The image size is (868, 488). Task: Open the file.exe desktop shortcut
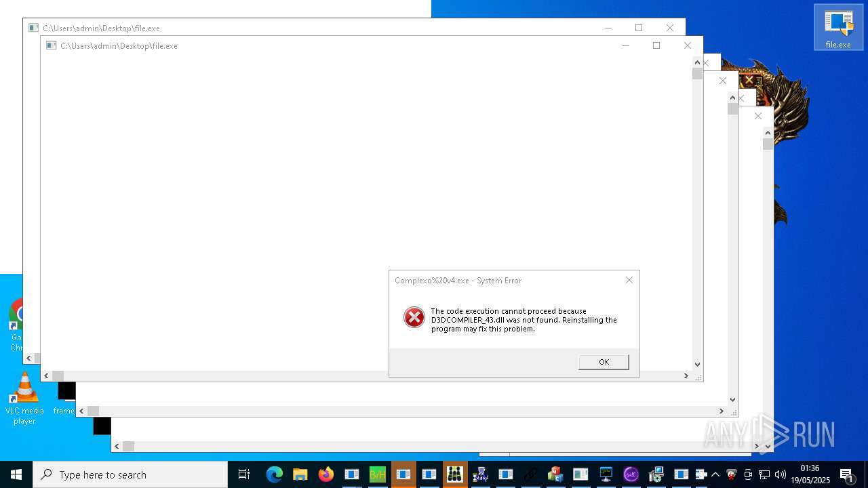coord(838,27)
